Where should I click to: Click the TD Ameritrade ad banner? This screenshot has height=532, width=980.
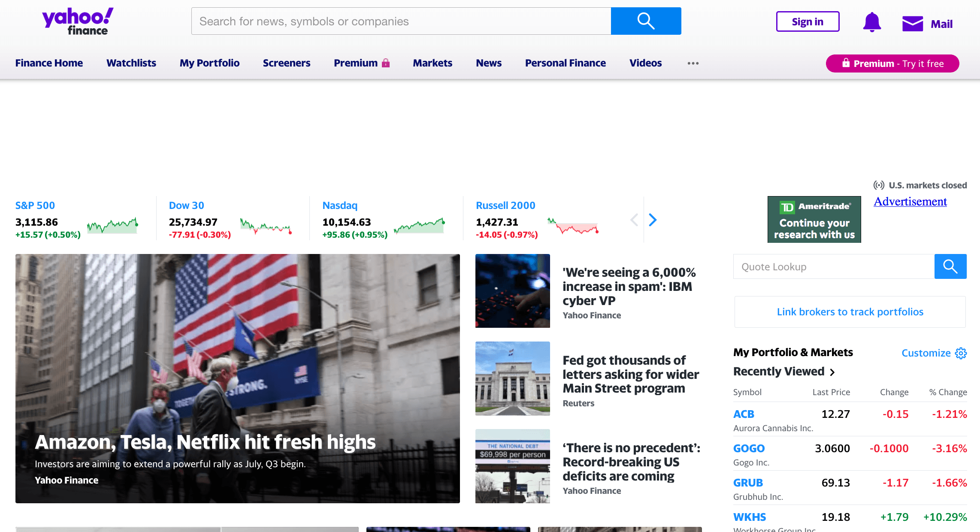click(814, 220)
